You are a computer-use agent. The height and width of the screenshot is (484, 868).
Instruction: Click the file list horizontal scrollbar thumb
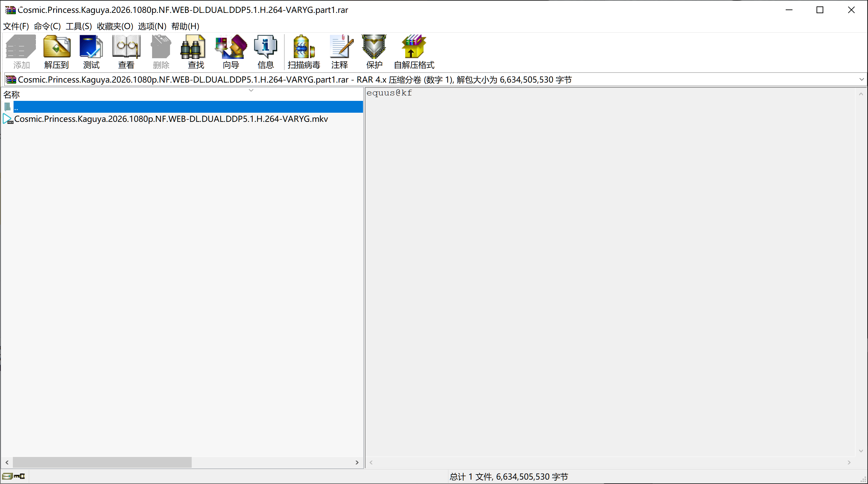click(102, 462)
